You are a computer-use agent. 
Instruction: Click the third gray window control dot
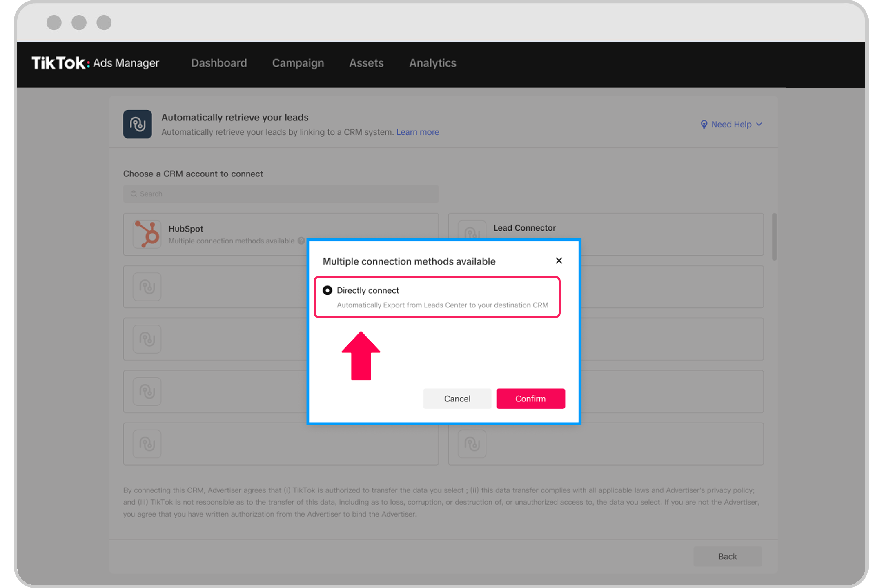[x=104, y=22]
